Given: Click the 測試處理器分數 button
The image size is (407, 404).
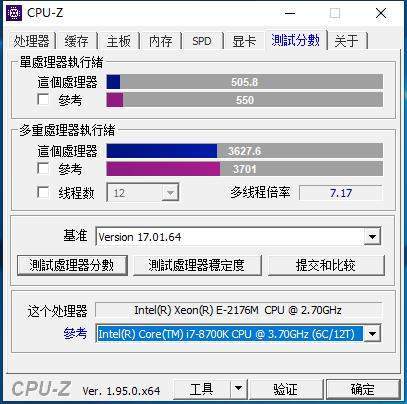Looking at the screenshot, I should point(72,265).
